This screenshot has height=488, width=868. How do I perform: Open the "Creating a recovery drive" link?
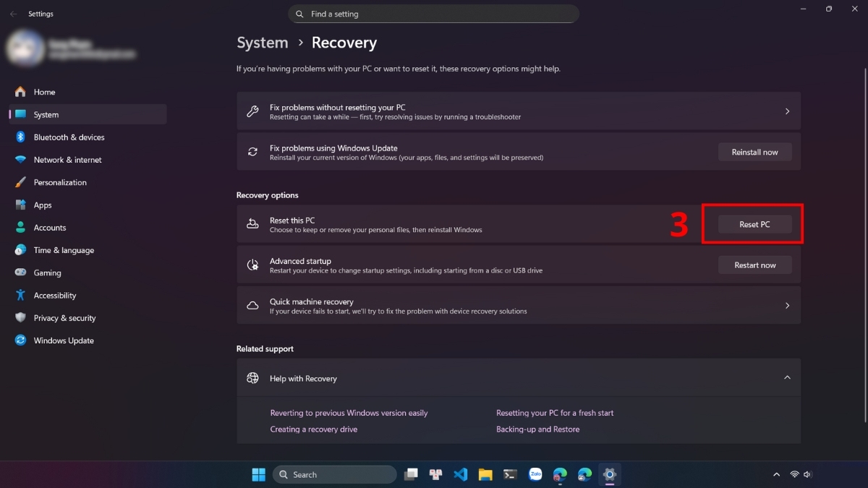[x=313, y=429]
